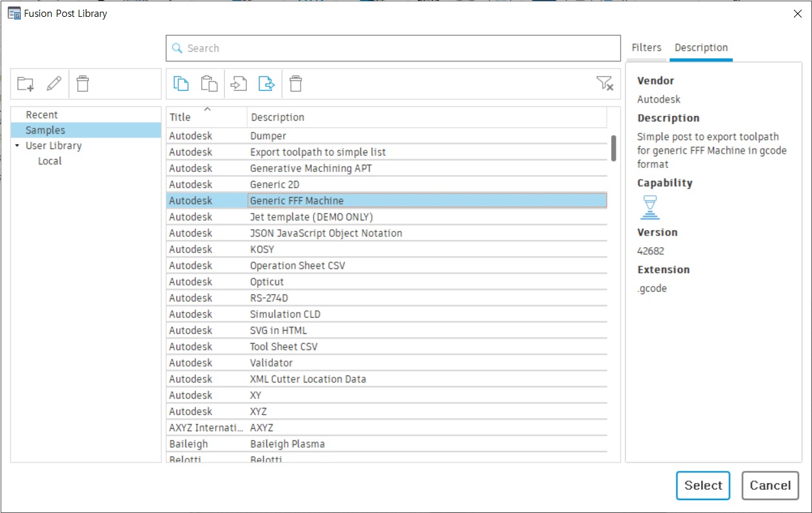This screenshot has width=812, height=513.
Task: Select the Baileigh Plasma post
Action: pos(386,444)
